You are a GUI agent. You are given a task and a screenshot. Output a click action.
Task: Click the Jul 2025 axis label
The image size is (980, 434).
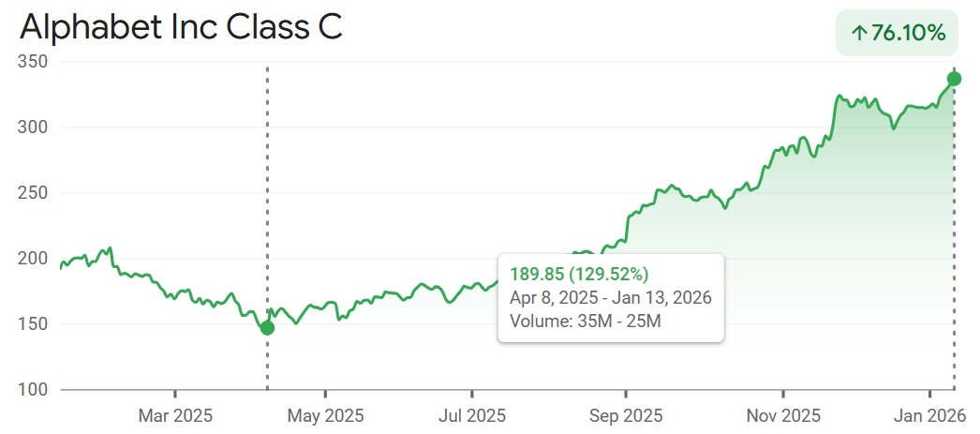pyautogui.click(x=472, y=415)
